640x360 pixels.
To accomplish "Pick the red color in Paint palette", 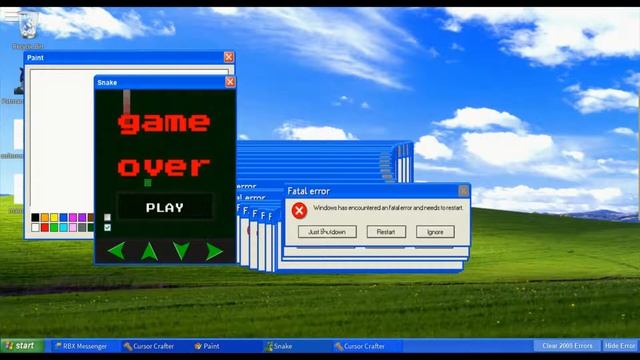I will tap(45, 227).
